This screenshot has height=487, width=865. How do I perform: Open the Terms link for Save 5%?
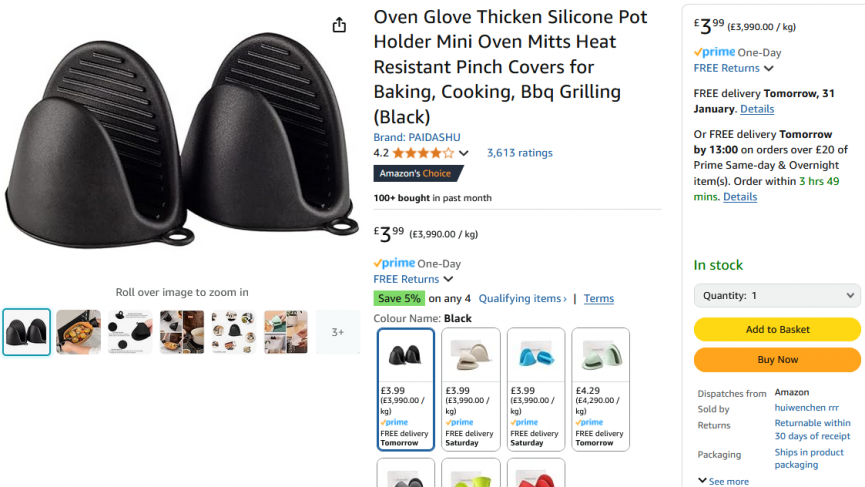pyautogui.click(x=599, y=298)
